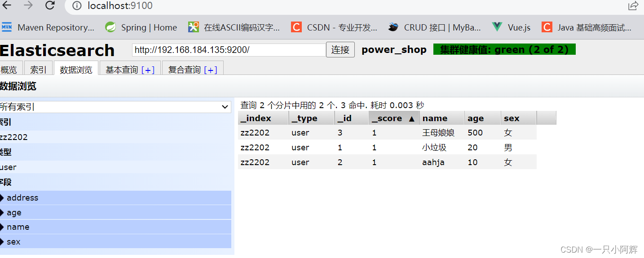Sort by the _index column header
This screenshot has width=644, height=258.
[x=263, y=118]
